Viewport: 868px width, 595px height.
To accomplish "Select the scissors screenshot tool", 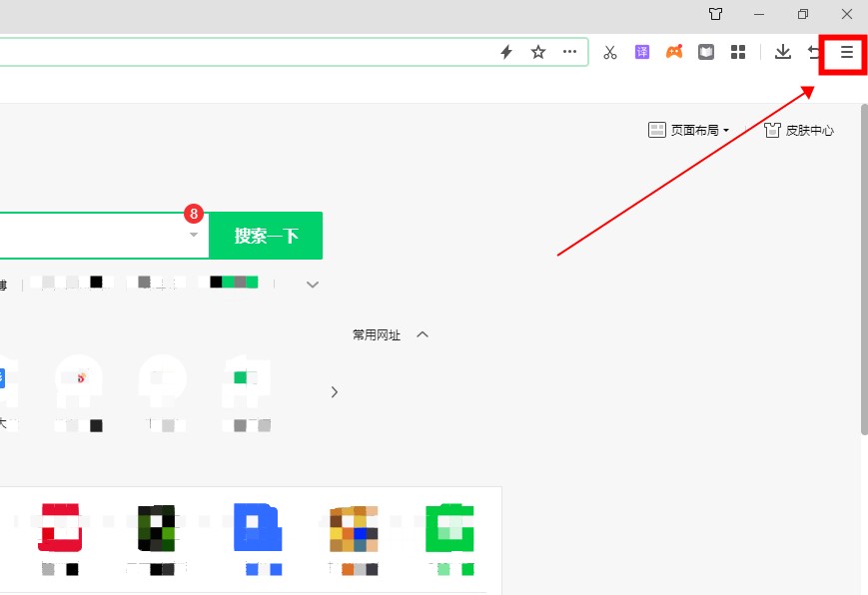I will pos(610,52).
